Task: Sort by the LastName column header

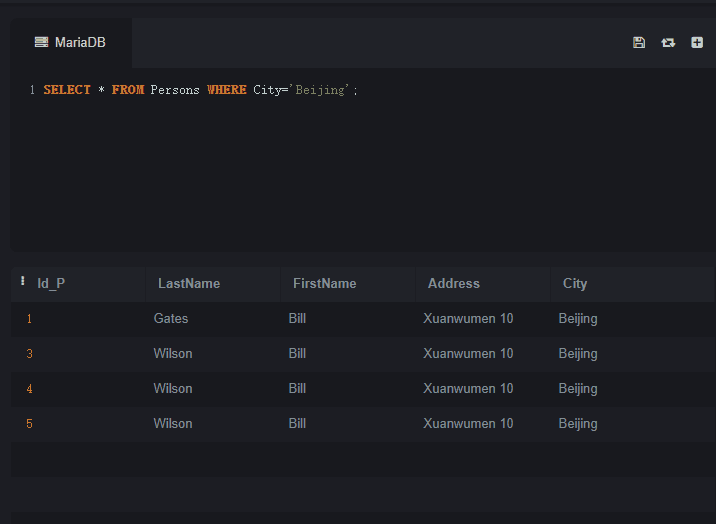Action: (189, 283)
